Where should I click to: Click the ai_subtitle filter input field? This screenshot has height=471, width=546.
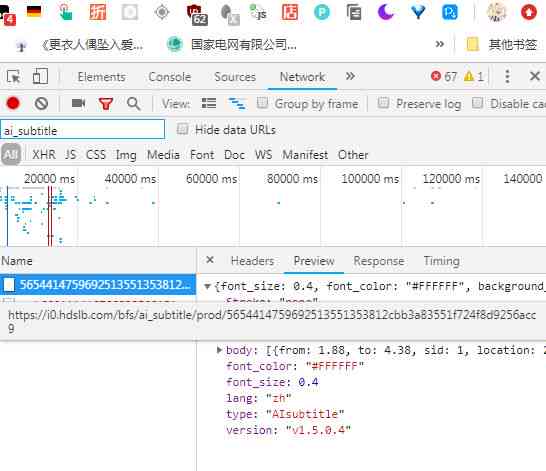pos(83,129)
